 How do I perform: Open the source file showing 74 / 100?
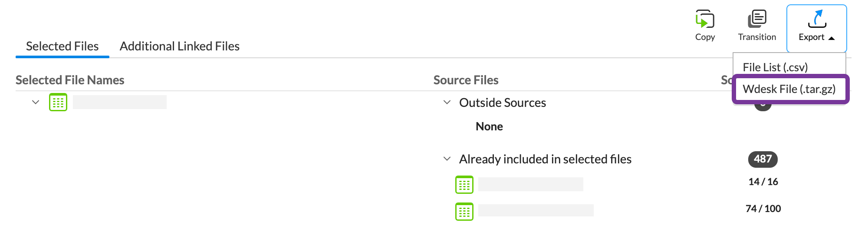(536, 211)
